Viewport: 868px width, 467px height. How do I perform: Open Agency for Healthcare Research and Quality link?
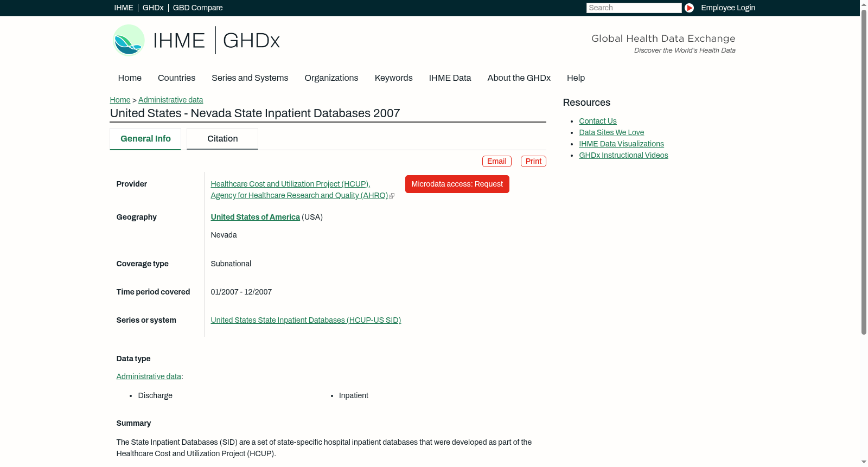coord(299,196)
